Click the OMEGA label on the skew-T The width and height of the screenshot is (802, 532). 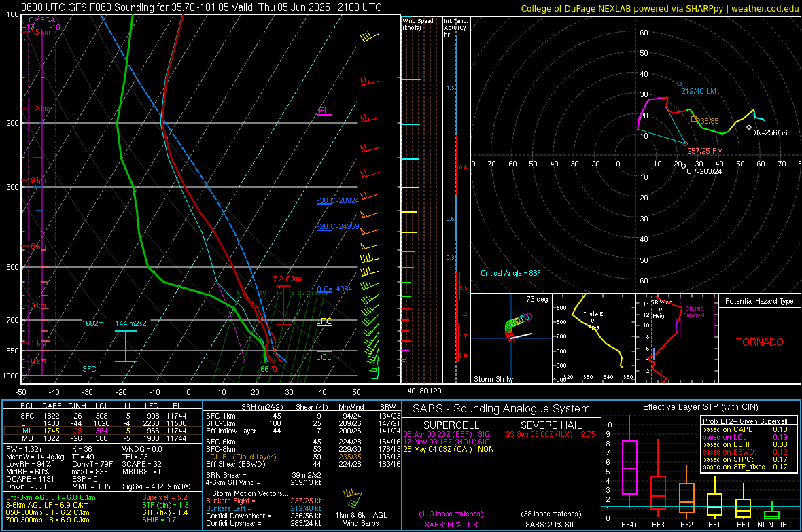(42, 20)
